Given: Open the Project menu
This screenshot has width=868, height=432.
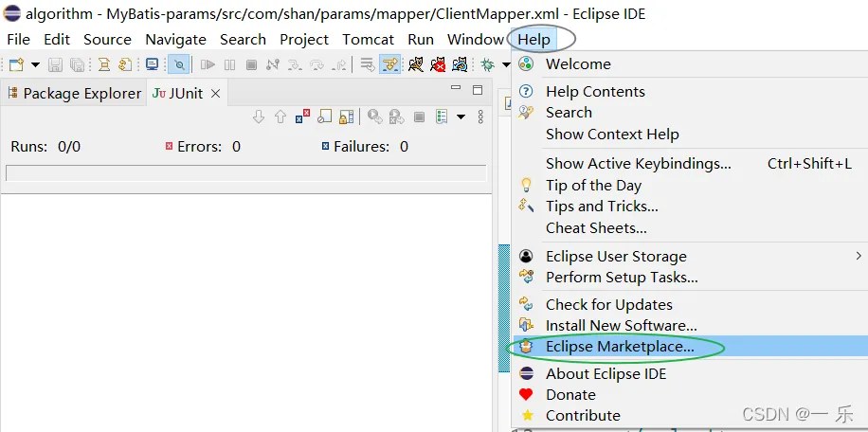Looking at the screenshot, I should tap(304, 40).
